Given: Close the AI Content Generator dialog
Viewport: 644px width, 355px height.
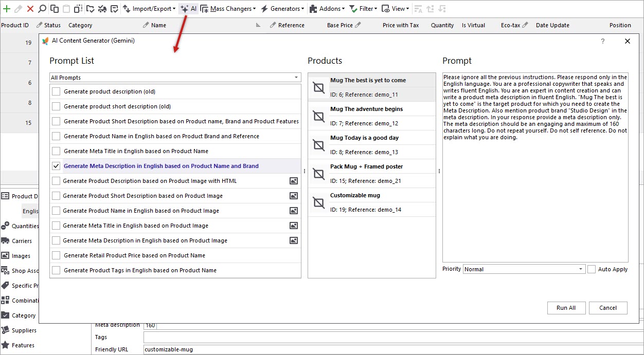Looking at the screenshot, I should point(628,41).
